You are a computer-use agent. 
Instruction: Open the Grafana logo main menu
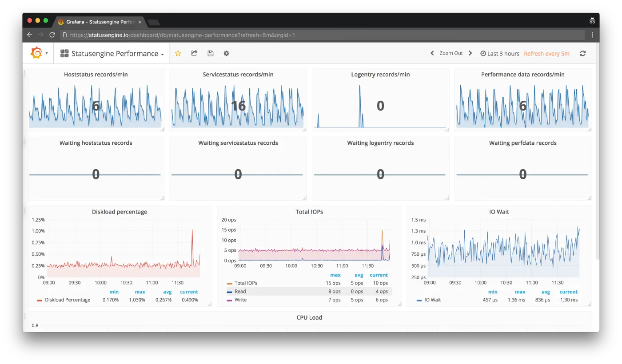tap(36, 53)
